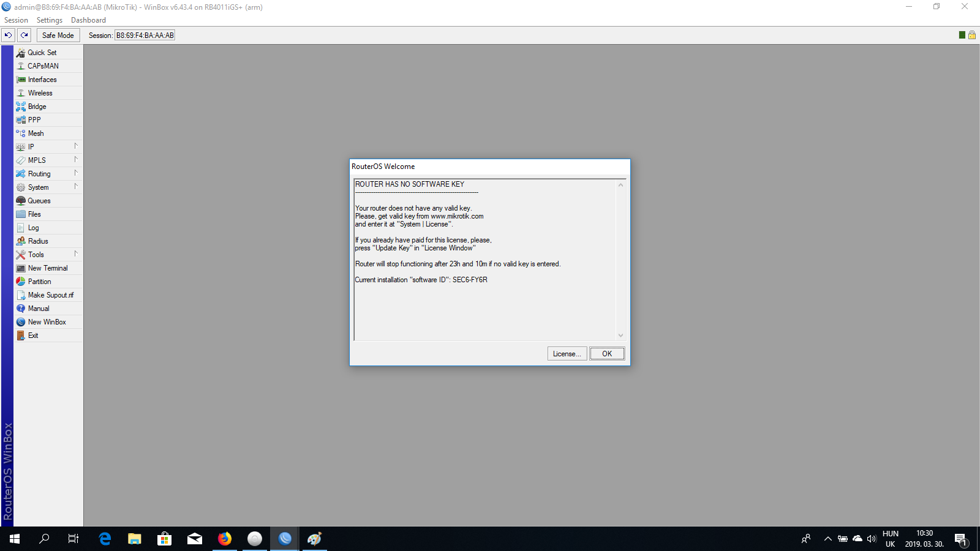Viewport: 980px width, 551px height.
Task: Open CAPsMAN menu entry
Action: [48, 66]
